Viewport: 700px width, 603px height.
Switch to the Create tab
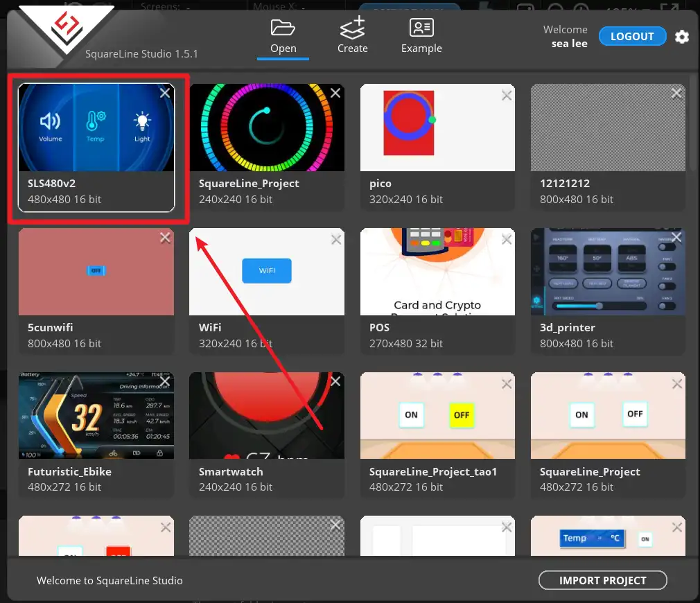point(352,37)
